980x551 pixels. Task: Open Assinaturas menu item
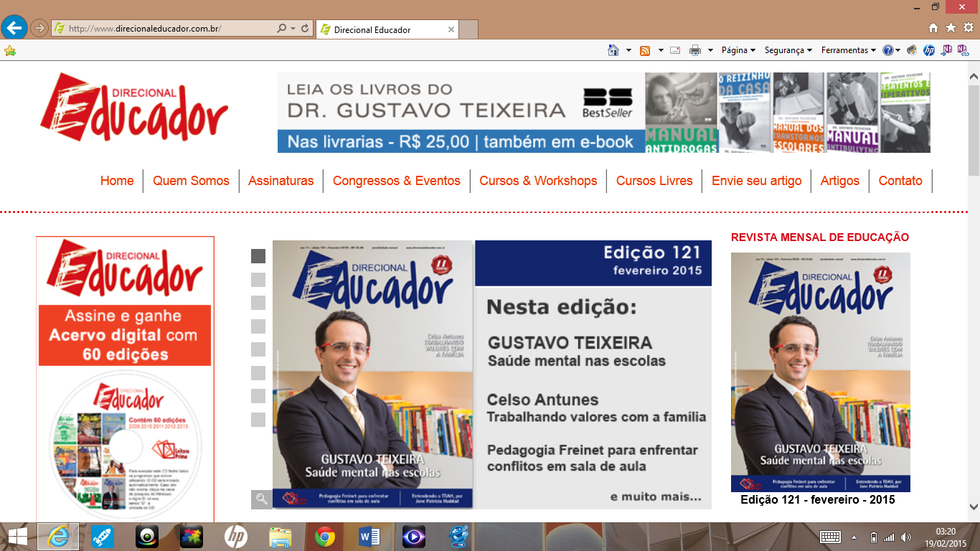(281, 181)
